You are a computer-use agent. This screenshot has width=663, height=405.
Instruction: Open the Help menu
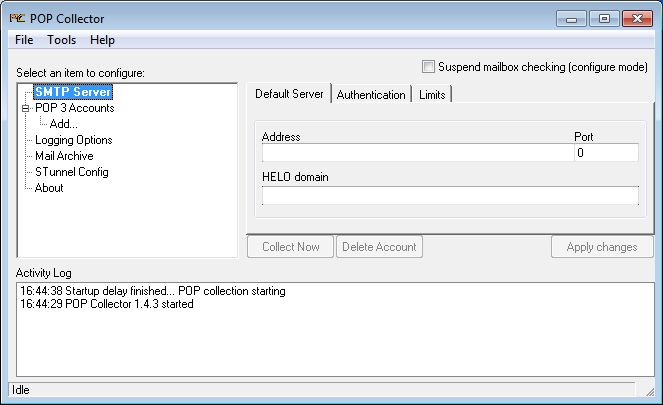tap(102, 40)
